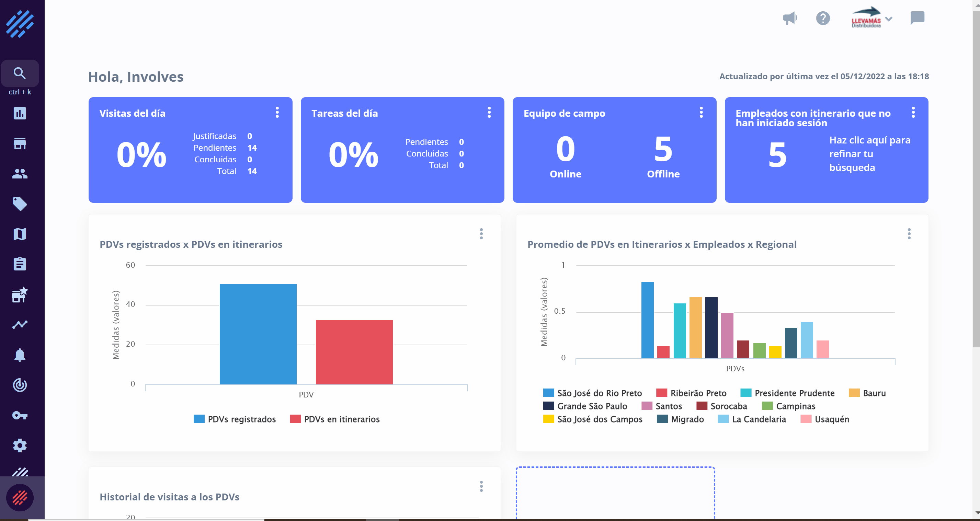Click the clipboard forms sidebar icon
Screen dimensions: 980x521
tap(20, 264)
